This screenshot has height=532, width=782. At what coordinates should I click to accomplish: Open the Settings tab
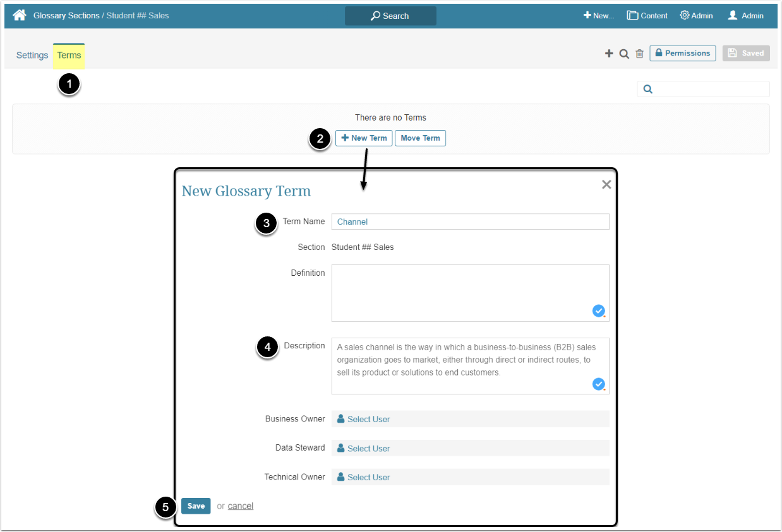point(32,55)
